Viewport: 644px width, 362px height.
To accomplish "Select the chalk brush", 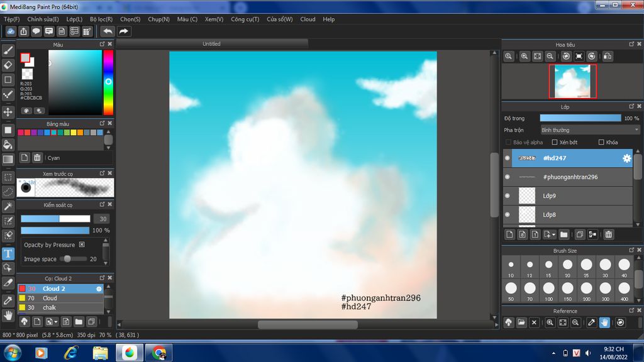I will (60, 307).
